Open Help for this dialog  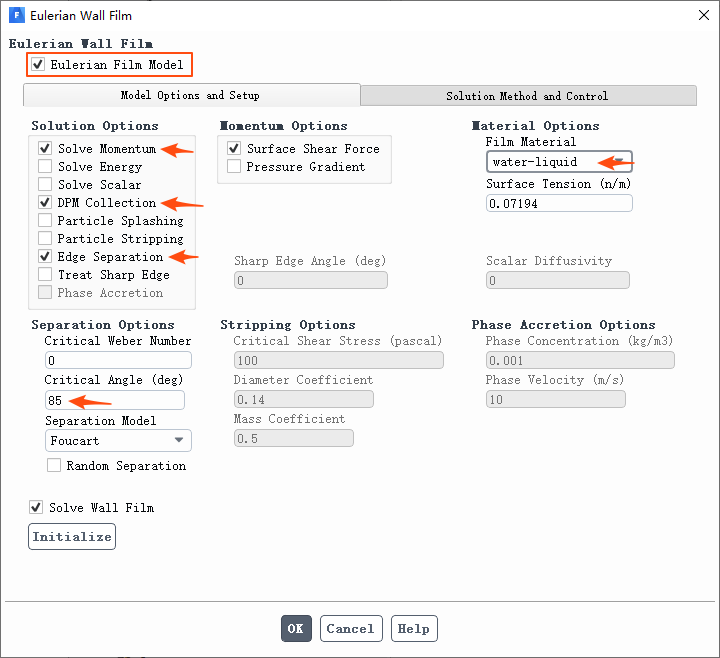tap(413, 629)
